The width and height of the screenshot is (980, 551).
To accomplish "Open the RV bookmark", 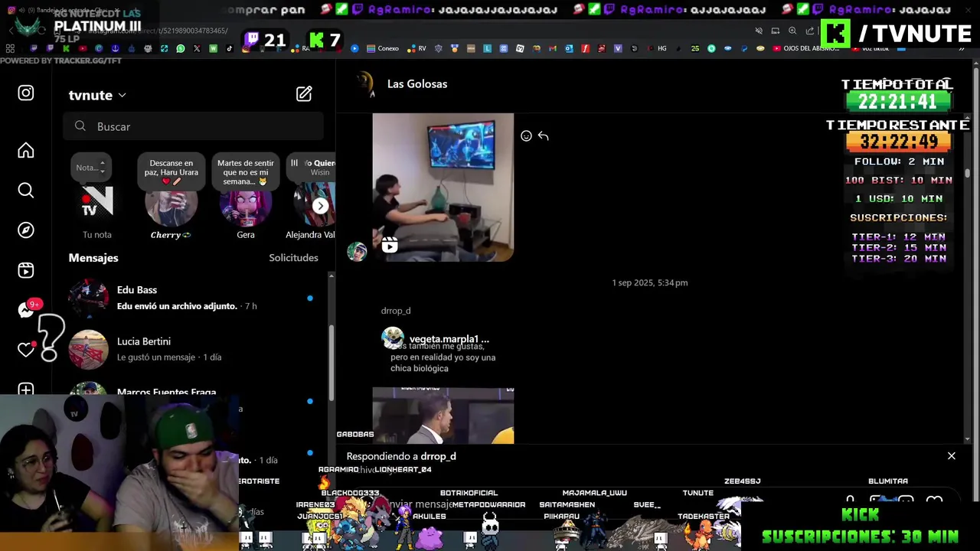I will [417, 48].
